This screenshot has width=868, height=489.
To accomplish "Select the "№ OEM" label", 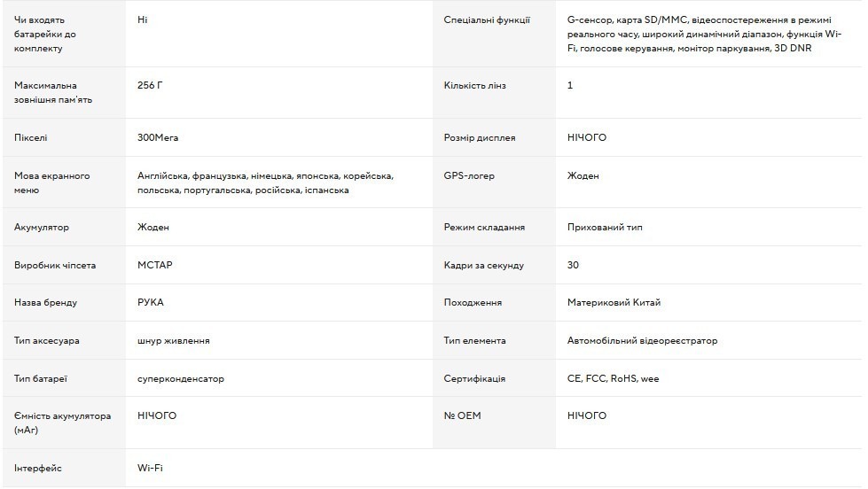I will [x=462, y=415].
